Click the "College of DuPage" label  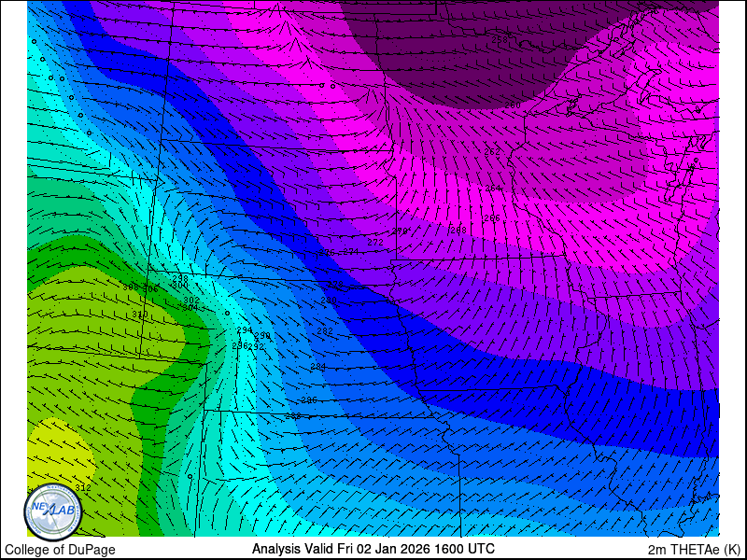[60, 550]
